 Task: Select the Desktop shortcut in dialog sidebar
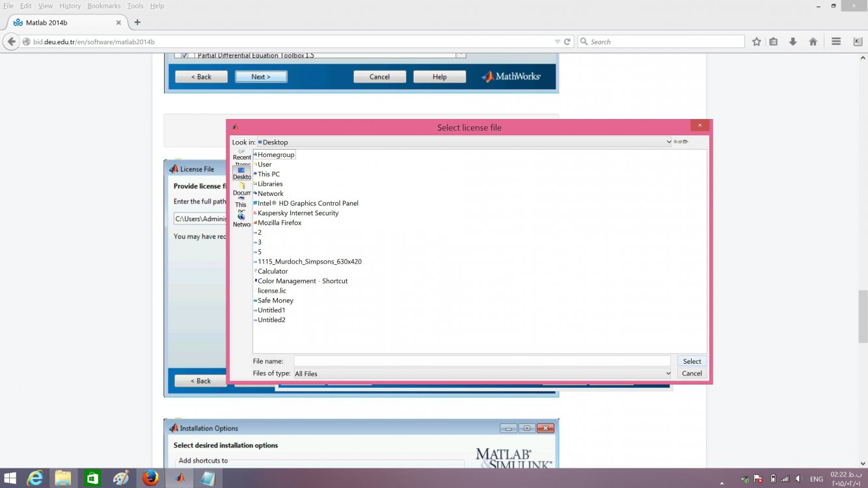point(242,174)
